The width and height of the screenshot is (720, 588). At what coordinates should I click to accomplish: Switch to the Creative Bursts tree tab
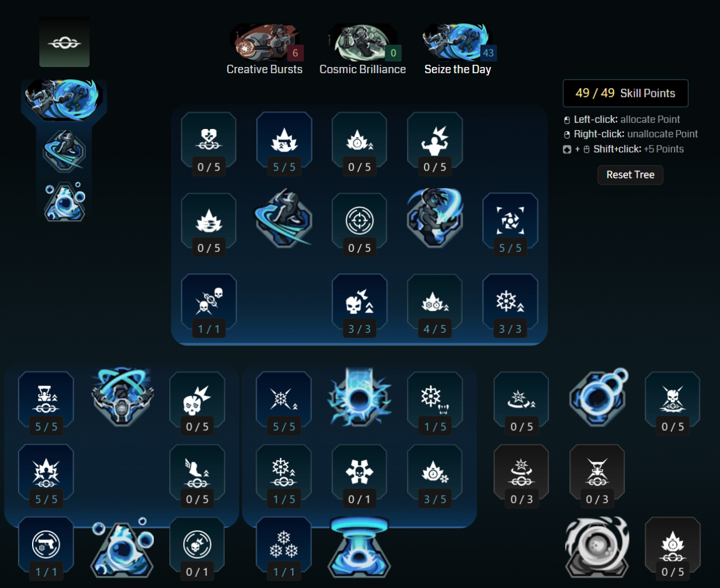[x=265, y=50]
